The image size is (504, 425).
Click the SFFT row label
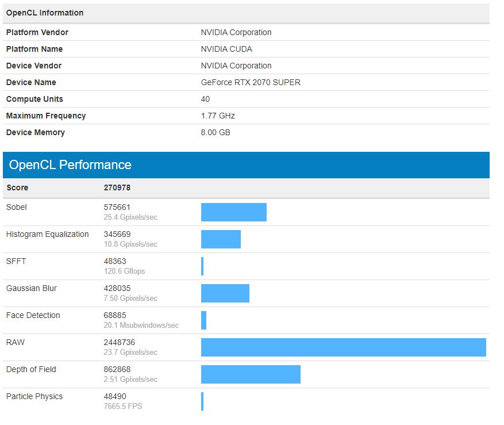pos(16,262)
